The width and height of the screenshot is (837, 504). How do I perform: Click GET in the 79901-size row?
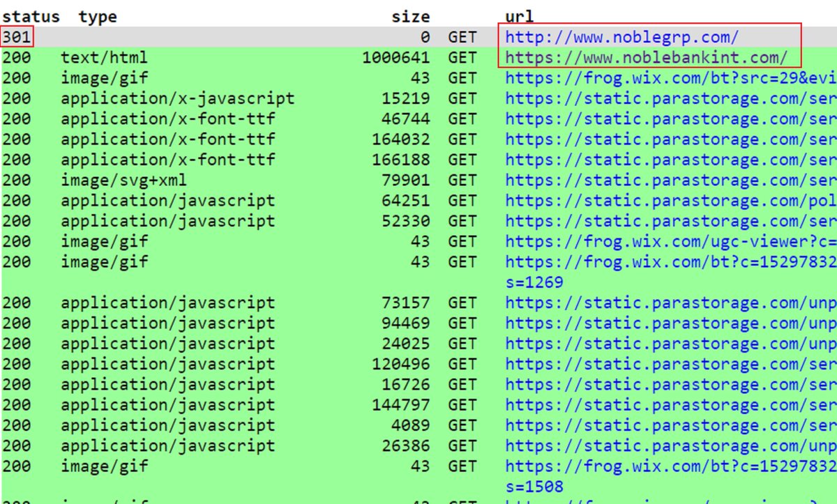pyautogui.click(x=462, y=180)
